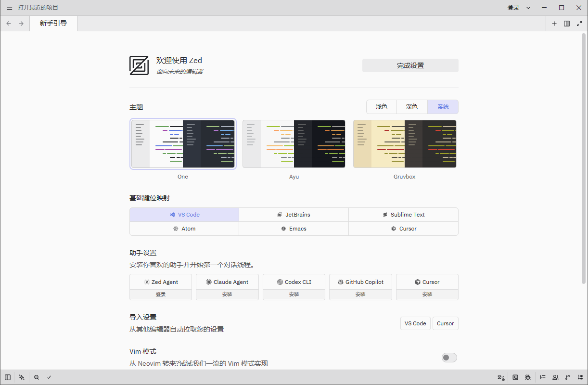The image size is (588, 385).
Task: Toggle the project panel in status bar
Action: coord(8,377)
